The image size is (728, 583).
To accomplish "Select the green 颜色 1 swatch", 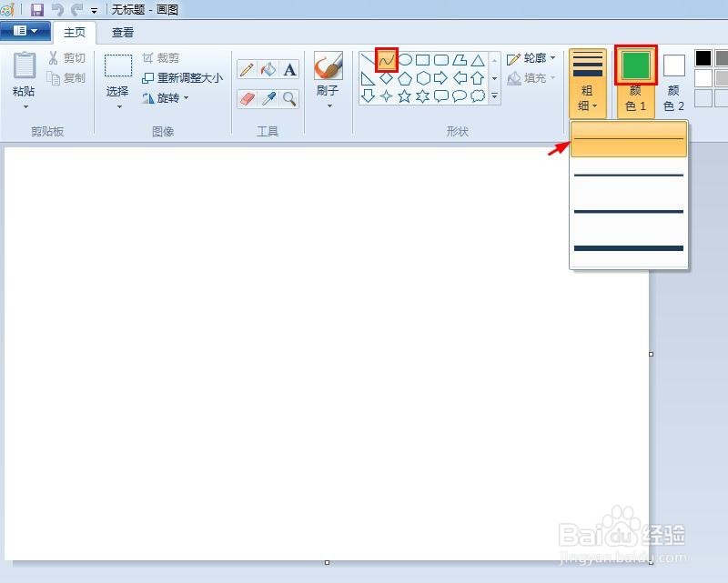I will coord(635,65).
